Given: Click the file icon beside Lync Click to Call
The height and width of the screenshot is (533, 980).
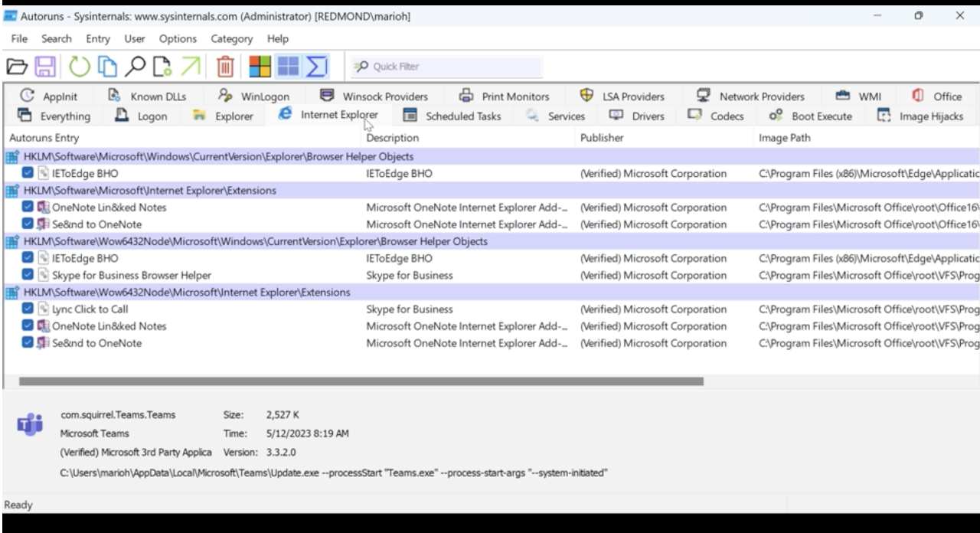Looking at the screenshot, I should [44, 309].
